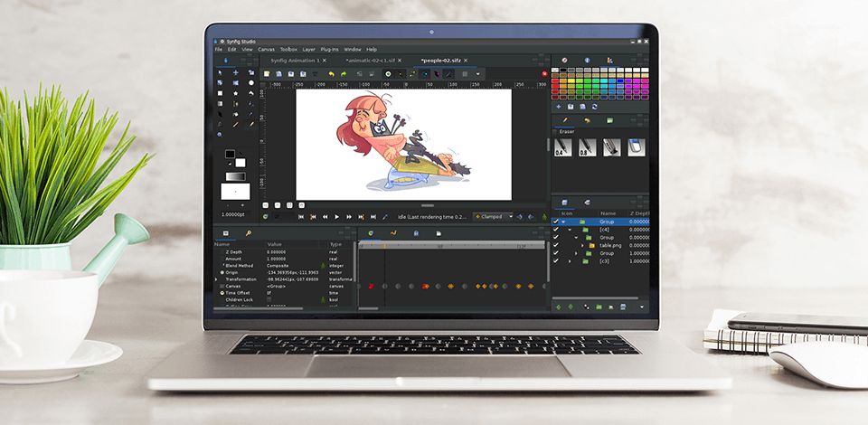Screen dimensions: 868x425
Task: Select the Circle tool in the toolbox
Action: tap(251, 82)
